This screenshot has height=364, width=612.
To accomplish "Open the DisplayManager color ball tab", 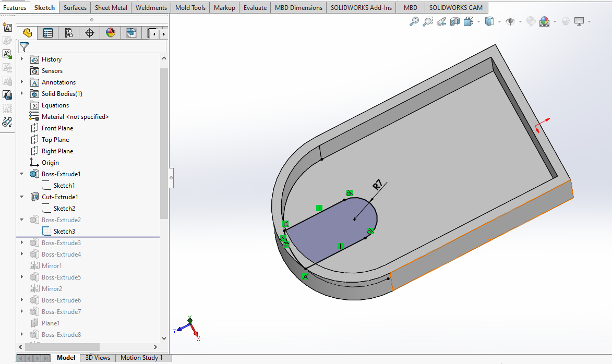I will pos(111,33).
